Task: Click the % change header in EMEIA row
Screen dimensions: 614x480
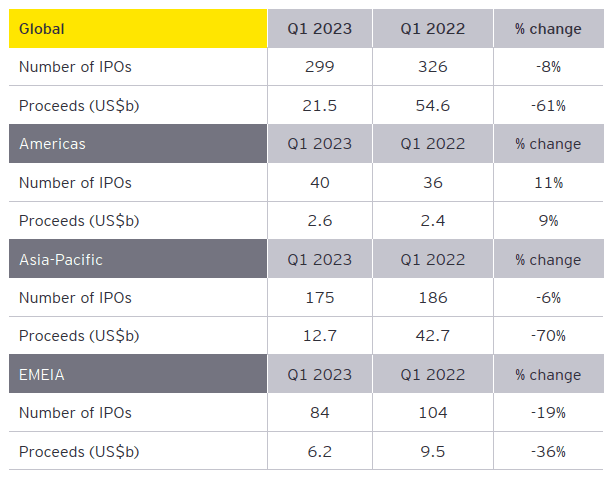Action: (549, 374)
